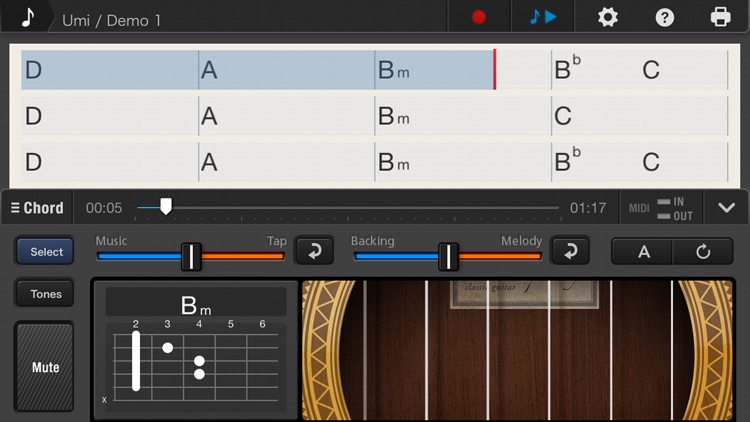The width and height of the screenshot is (750, 422).
Task: Open help with the question mark icon
Action: 664,18
